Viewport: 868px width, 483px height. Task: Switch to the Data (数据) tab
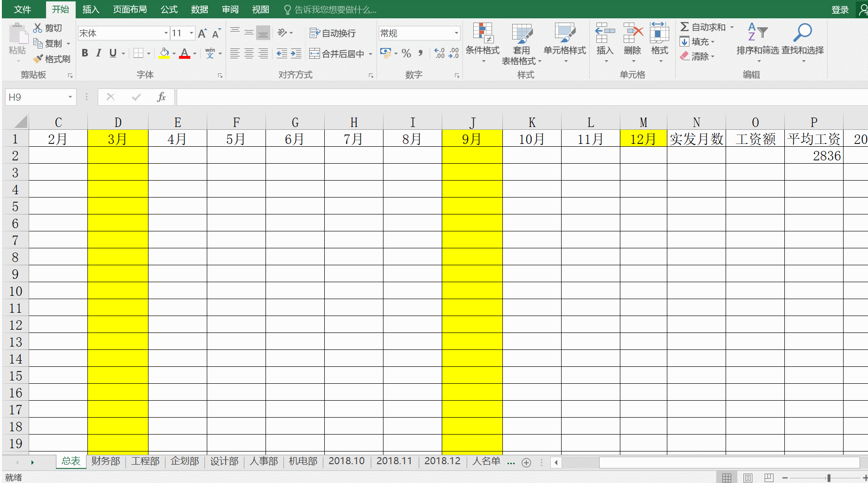point(200,9)
